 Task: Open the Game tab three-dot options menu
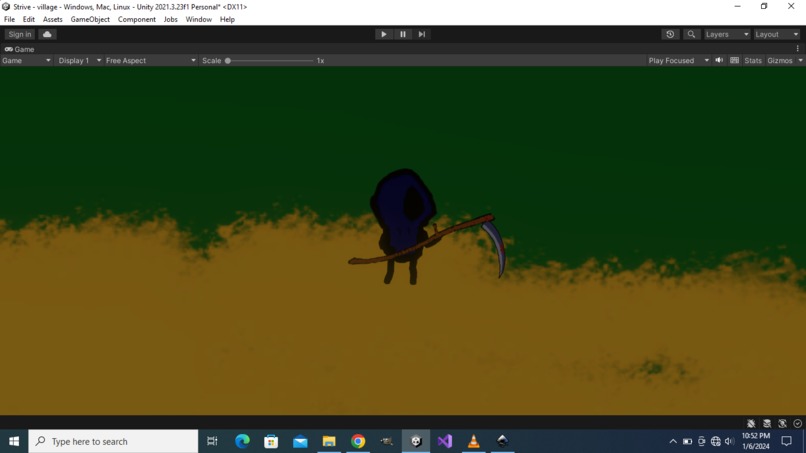798,49
